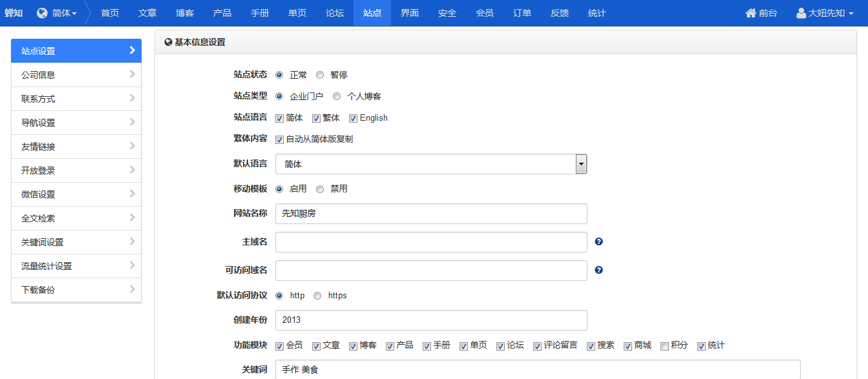Open 博客 in top navigation

pyautogui.click(x=185, y=13)
